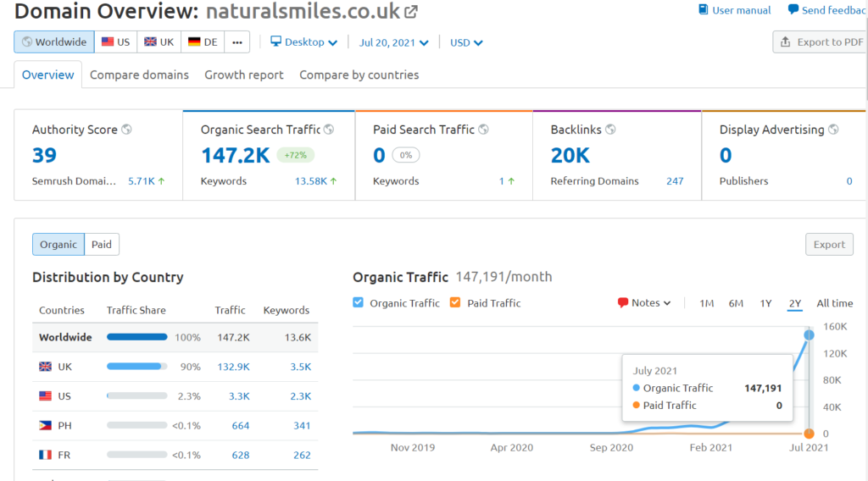Set chart range to 2Y
868x481 pixels.
click(x=795, y=303)
